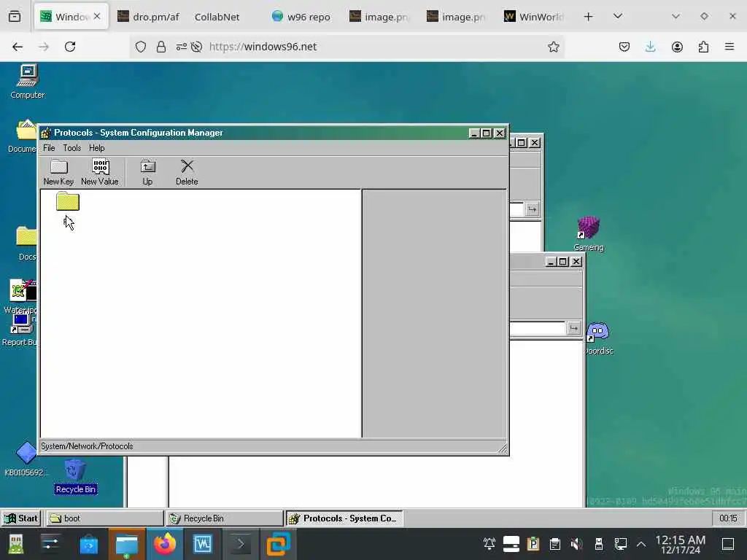Click the tracking protection shield icon
The width and height of the screenshot is (747, 560).
point(141,47)
